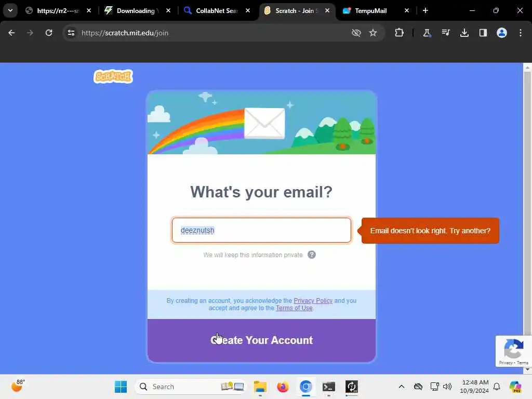
Task: Launch Firefox from the taskbar
Action: [283, 387]
